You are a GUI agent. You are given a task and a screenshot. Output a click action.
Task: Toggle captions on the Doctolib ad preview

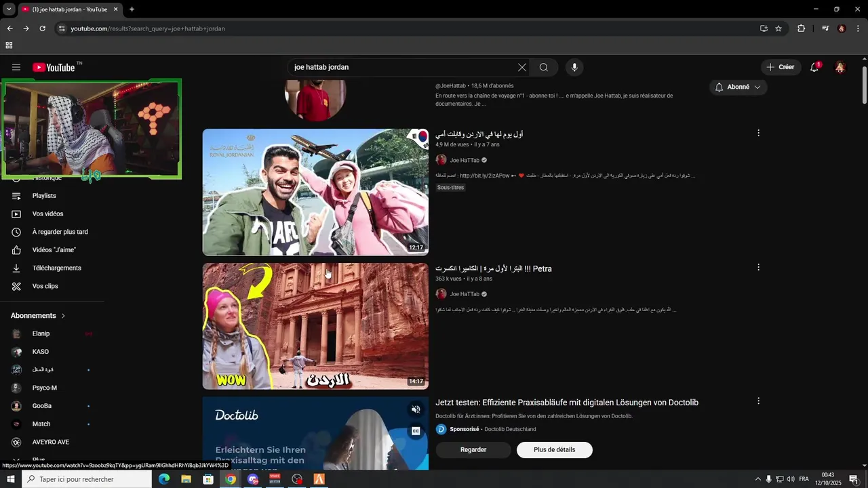(x=416, y=431)
